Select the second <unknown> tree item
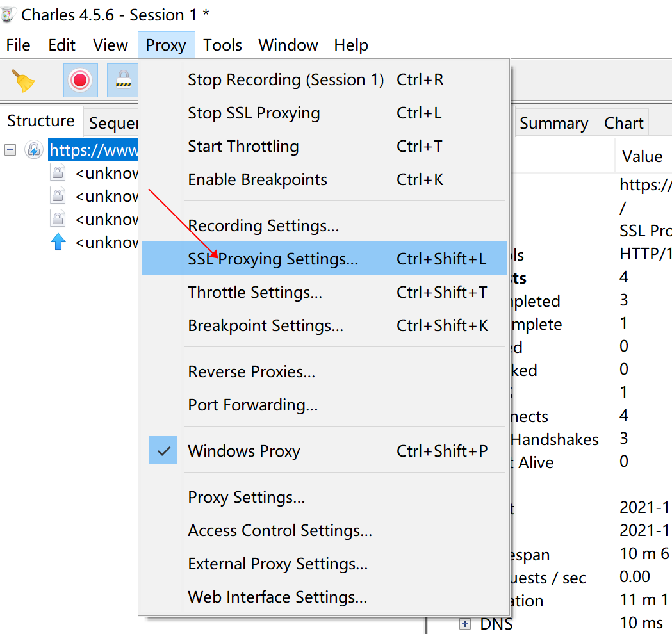Viewport: 672px width, 634px height. 106,196
